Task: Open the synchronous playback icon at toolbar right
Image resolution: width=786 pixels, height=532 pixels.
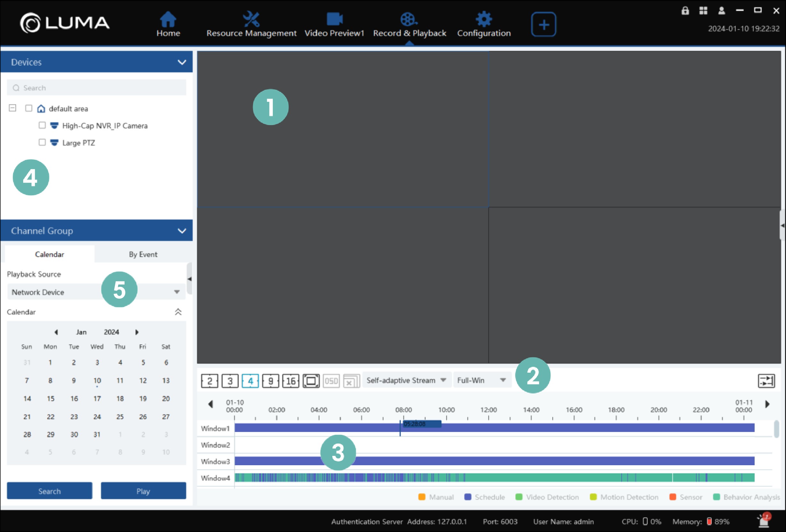Action: (766, 381)
